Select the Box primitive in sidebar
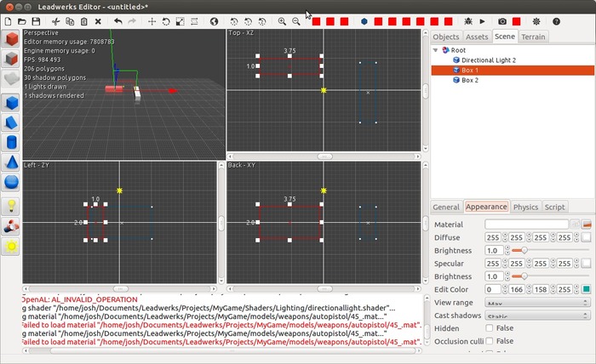596x364 pixels. pos(11,103)
